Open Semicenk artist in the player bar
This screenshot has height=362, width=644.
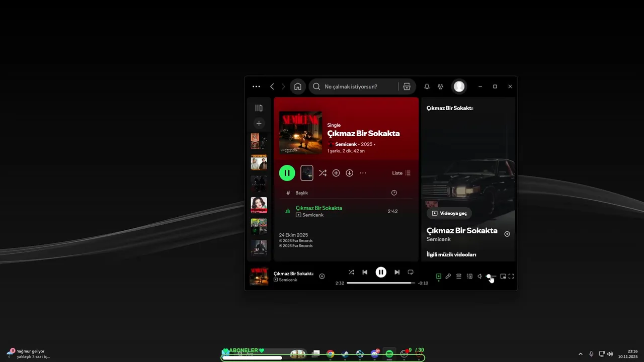(288, 280)
